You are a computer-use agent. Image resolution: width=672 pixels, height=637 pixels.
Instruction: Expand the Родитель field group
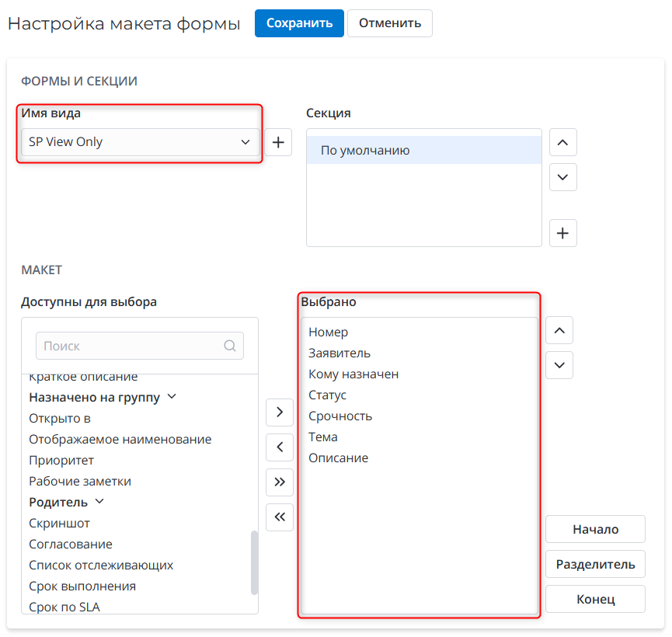click(99, 502)
